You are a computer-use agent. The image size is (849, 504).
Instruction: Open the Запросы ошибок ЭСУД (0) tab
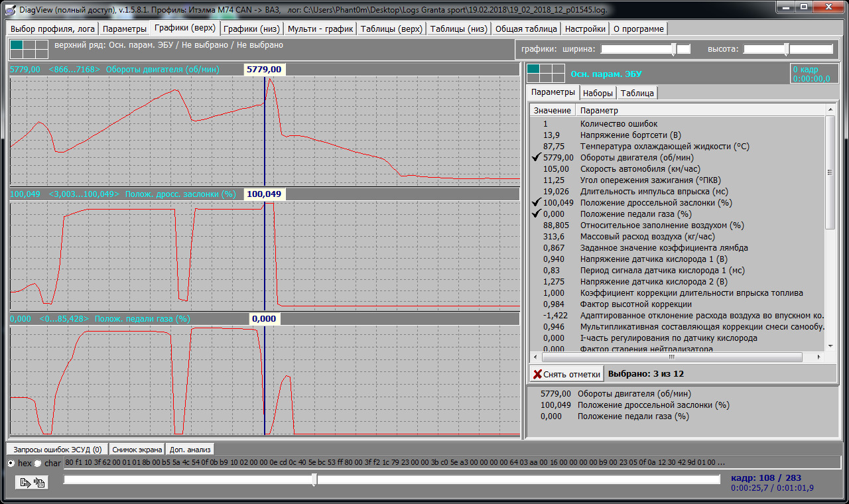[58, 450]
